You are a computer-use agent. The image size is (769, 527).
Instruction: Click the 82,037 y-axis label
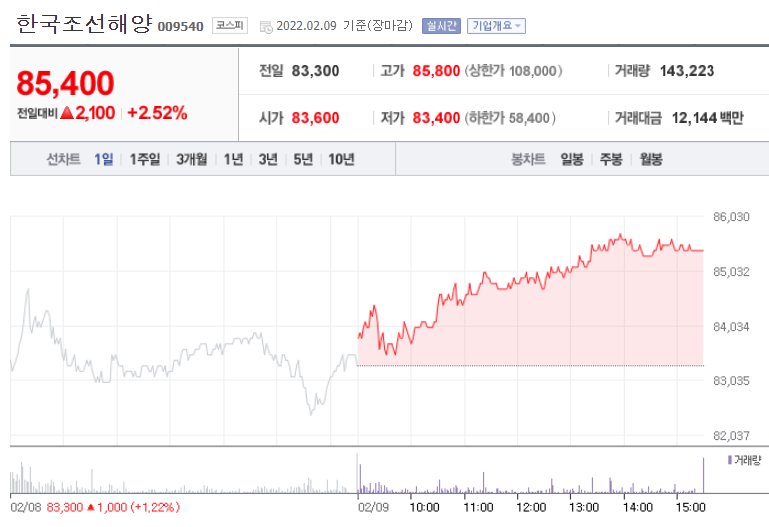pyautogui.click(x=731, y=436)
